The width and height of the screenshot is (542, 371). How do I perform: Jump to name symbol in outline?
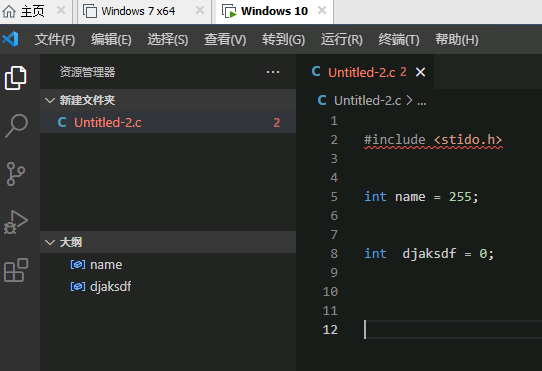[x=106, y=265]
